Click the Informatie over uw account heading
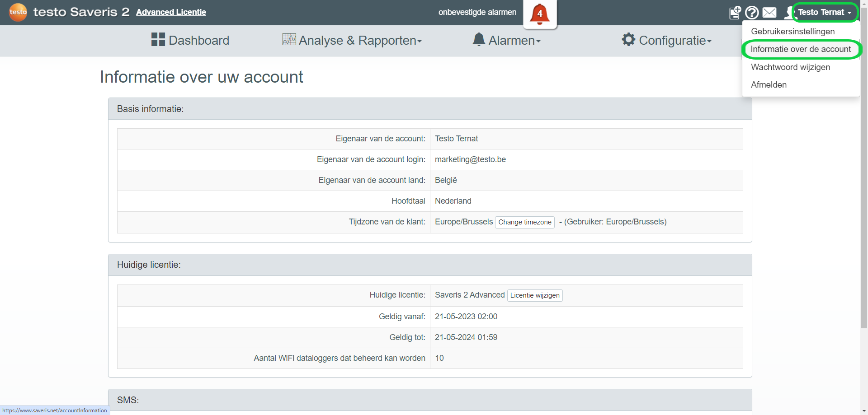The image size is (868, 415). click(x=202, y=77)
